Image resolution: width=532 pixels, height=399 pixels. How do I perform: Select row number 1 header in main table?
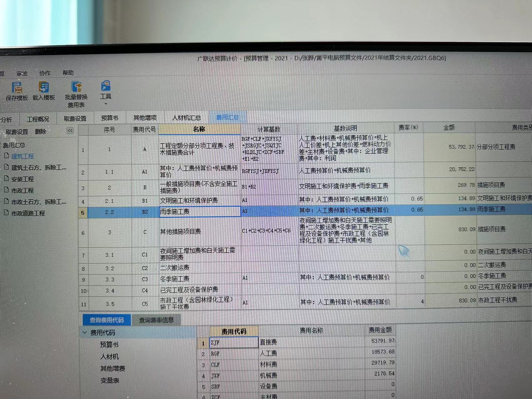(x=83, y=150)
